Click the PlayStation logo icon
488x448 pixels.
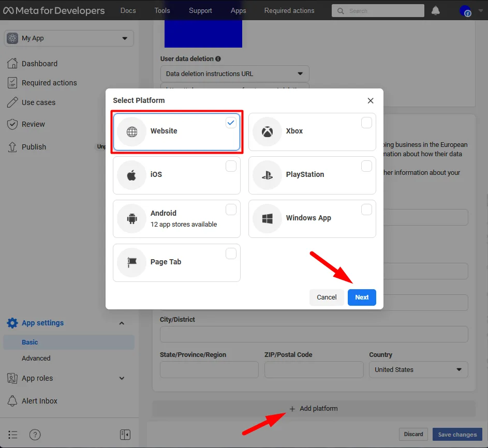point(267,175)
